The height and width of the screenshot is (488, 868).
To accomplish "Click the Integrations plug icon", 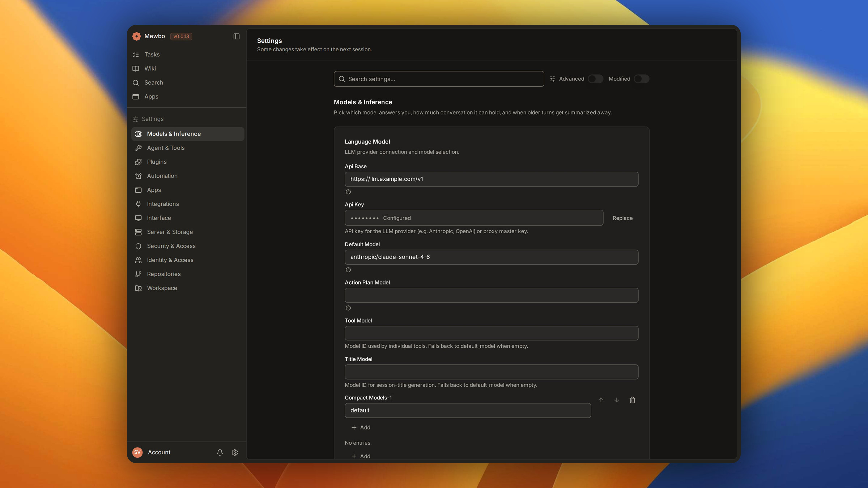I will (x=138, y=204).
